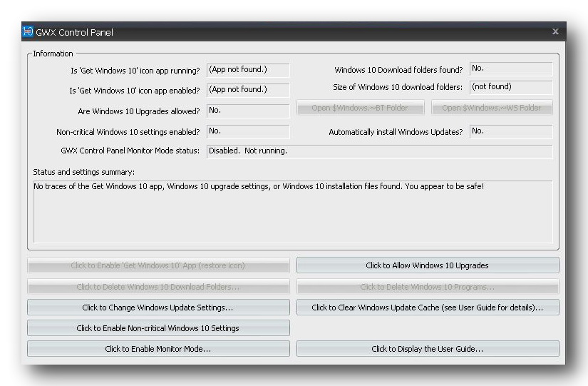
Task: Click the Open $Windows.~WS Folder button
Action: [x=492, y=108]
